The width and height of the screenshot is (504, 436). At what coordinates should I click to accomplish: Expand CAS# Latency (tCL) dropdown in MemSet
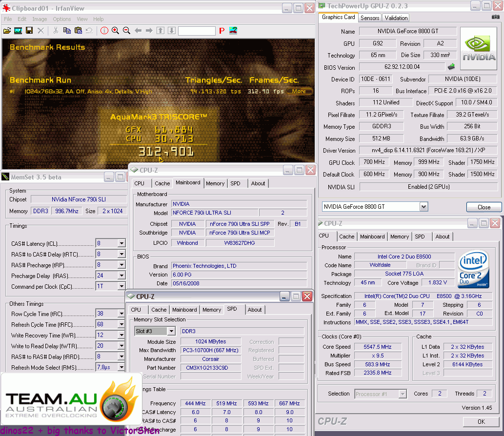(x=121, y=243)
